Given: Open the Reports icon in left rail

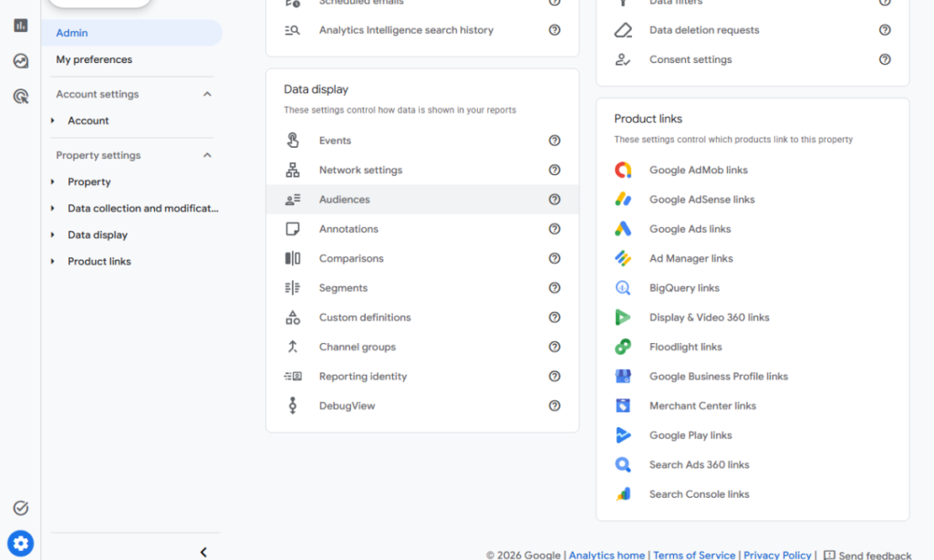Looking at the screenshot, I should (x=21, y=25).
